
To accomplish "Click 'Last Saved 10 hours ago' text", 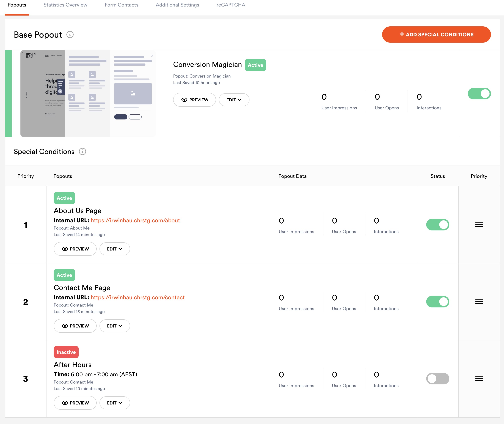I will 196,83.
